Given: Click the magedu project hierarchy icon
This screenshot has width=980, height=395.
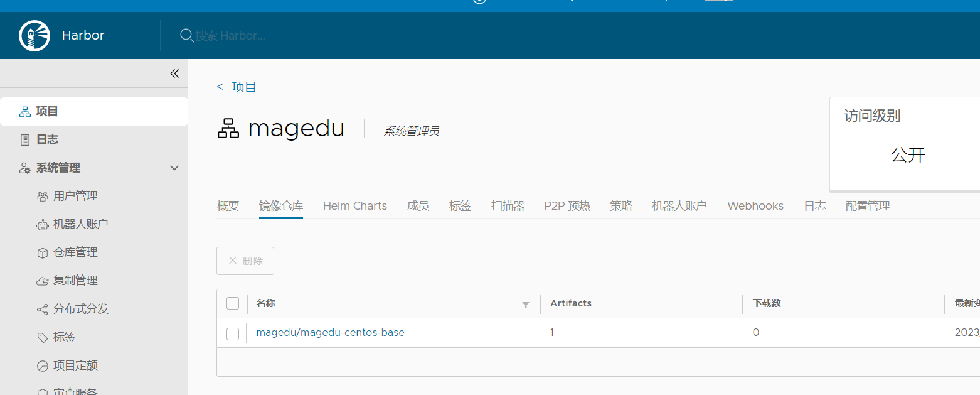Looking at the screenshot, I should coord(228,128).
